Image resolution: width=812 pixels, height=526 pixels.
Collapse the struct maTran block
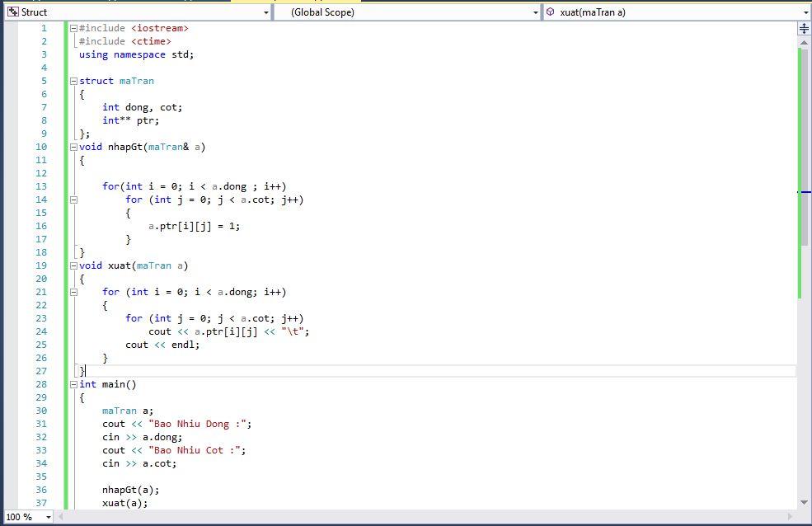click(x=74, y=81)
